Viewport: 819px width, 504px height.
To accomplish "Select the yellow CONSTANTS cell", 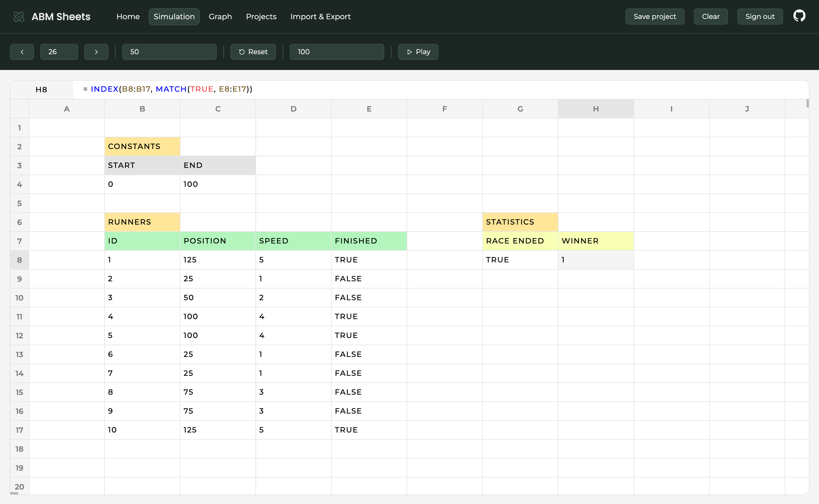I will coord(142,147).
